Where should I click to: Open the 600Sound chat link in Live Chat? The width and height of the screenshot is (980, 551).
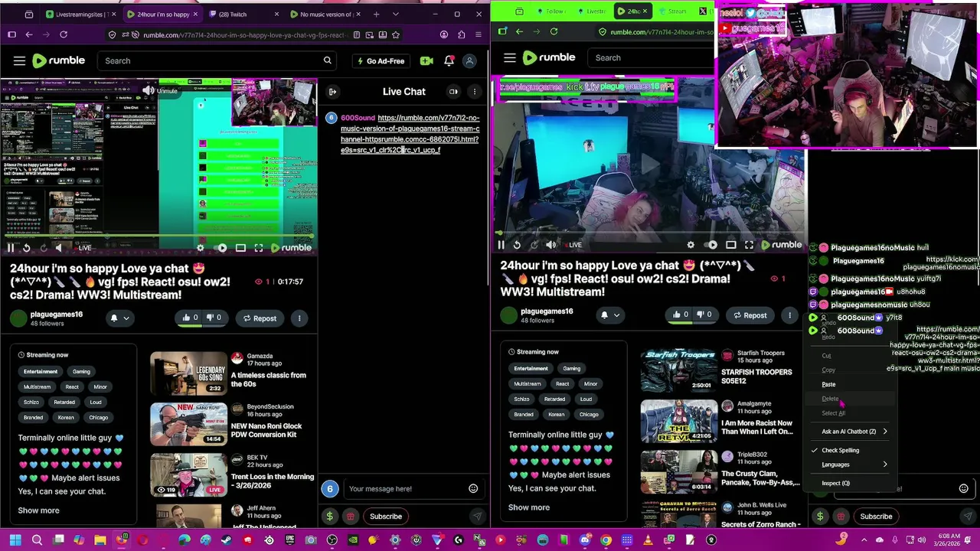(410, 134)
